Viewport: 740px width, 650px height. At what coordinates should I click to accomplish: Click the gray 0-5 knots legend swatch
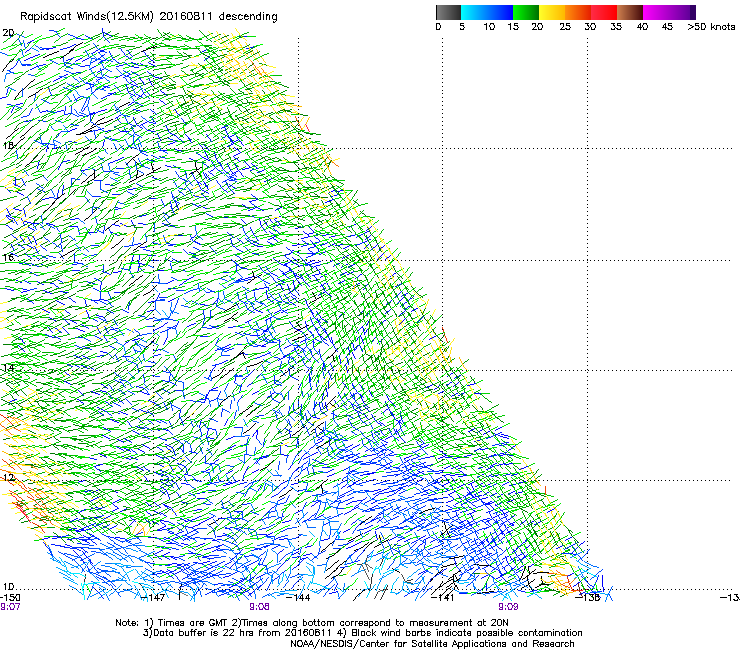[x=448, y=12]
